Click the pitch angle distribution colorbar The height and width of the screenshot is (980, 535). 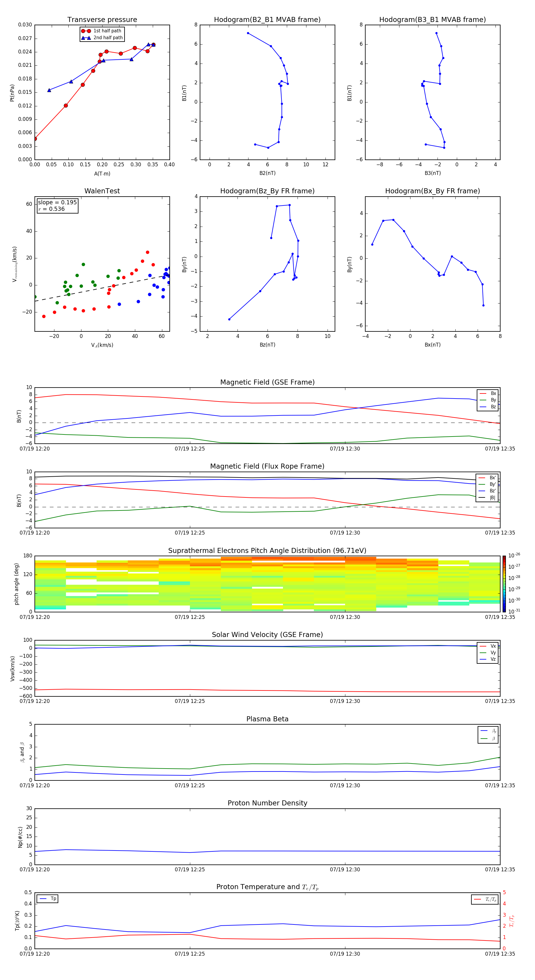click(x=504, y=584)
